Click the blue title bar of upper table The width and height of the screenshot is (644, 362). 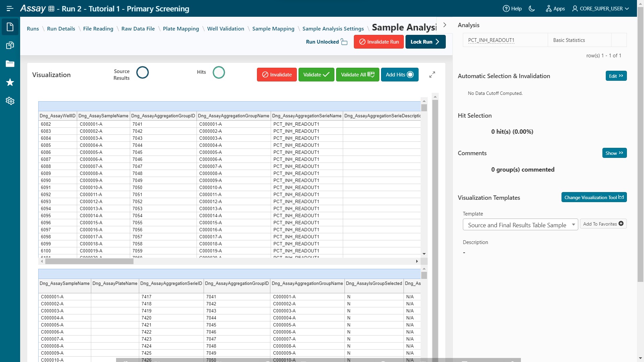coord(229,106)
